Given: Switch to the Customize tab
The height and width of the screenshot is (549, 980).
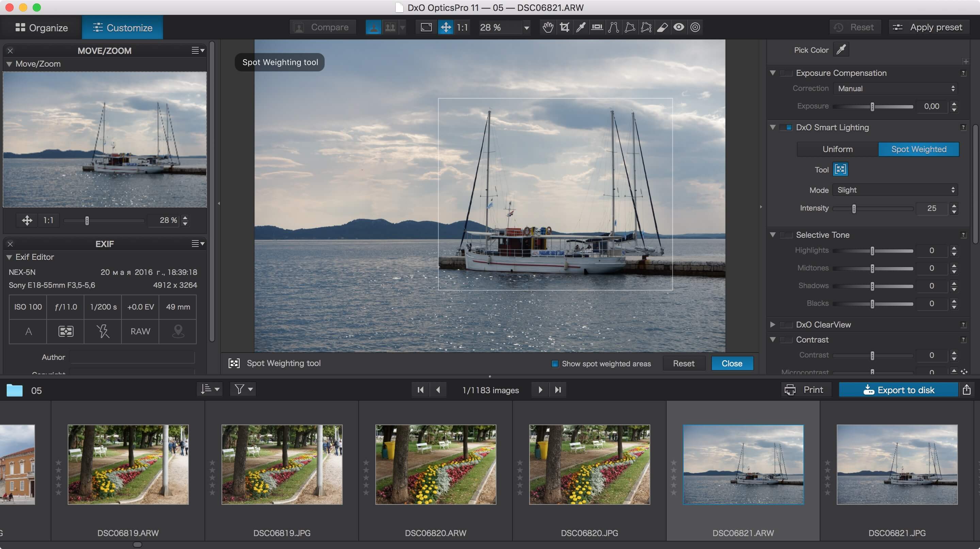Looking at the screenshot, I should point(122,27).
